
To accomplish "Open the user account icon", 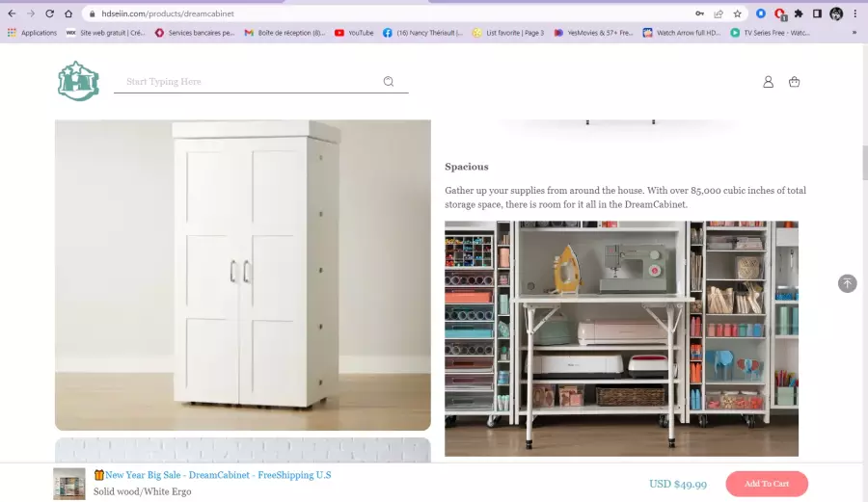I will click(x=768, y=82).
